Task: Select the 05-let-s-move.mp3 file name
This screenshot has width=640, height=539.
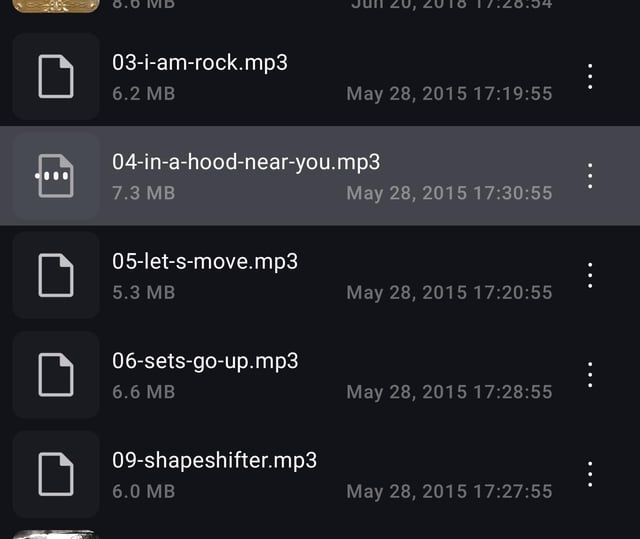Action: click(205, 262)
